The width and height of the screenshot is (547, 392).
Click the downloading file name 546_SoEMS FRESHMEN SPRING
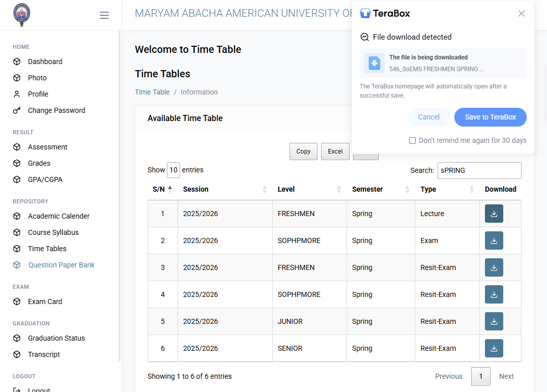point(436,69)
